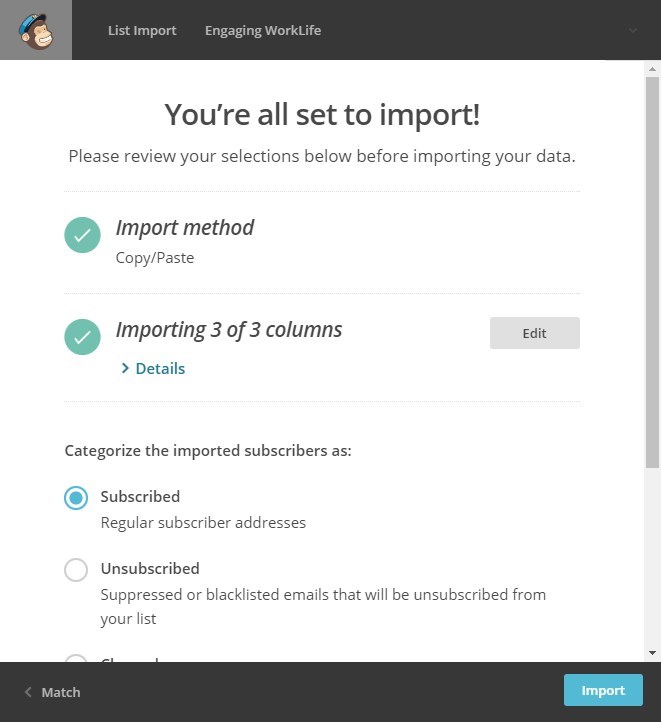
Task: Click the back arrow next to Match
Action: 28,692
